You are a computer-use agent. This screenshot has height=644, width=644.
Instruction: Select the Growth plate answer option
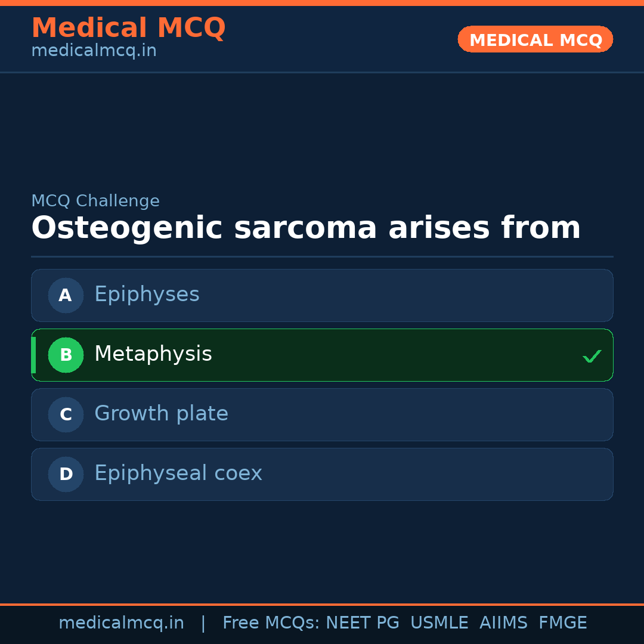click(x=322, y=414)
